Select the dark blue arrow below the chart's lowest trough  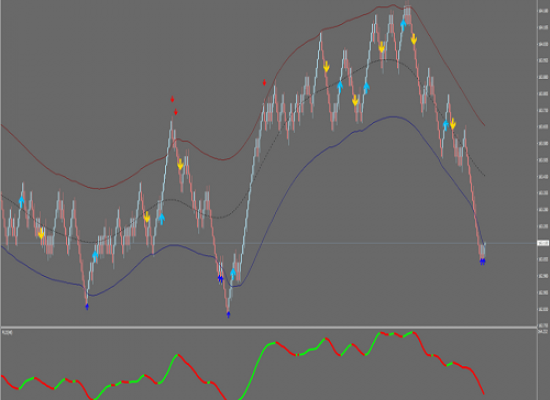(228, 315)
